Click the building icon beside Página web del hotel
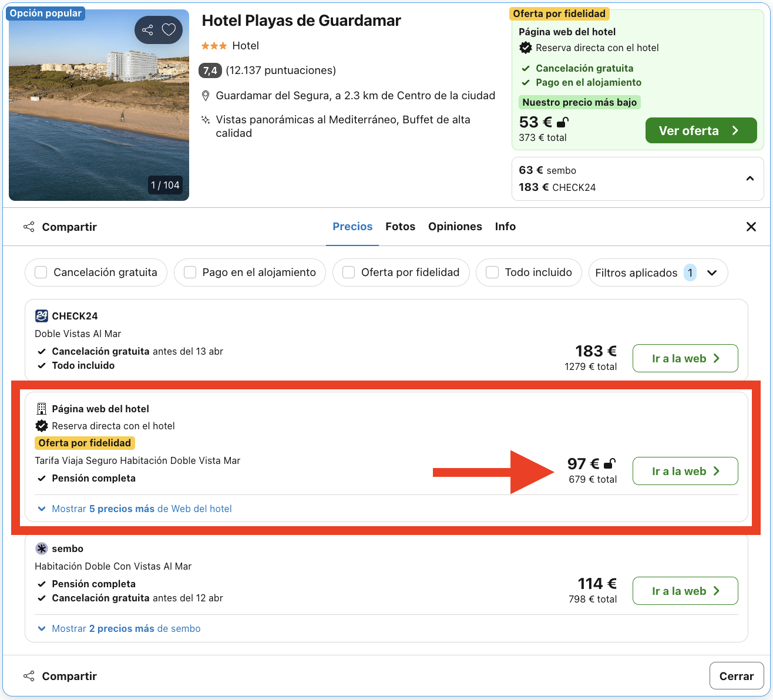Image resolution: width=773 pixels, height=700 pixels. tap(41, 409)
